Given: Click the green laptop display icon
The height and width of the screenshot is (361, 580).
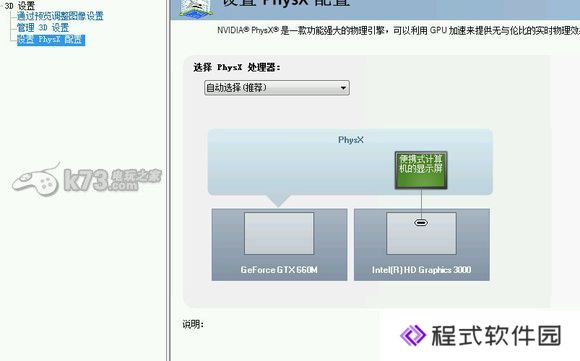Looking at the screenshot, I should 421,170.
